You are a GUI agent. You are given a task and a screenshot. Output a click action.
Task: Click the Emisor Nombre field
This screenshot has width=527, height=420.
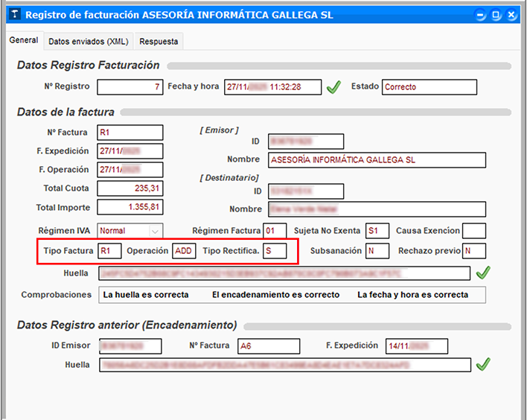(x=377, y=160)
